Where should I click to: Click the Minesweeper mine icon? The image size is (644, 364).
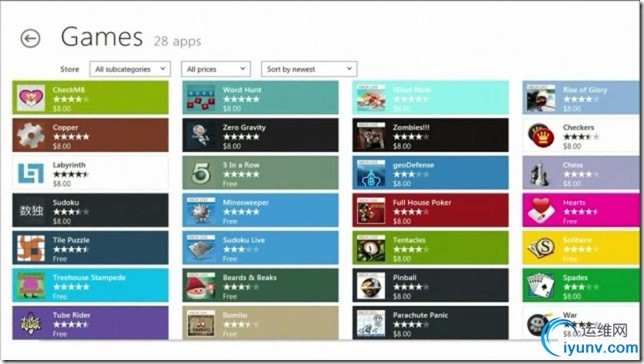click(201, 211)
